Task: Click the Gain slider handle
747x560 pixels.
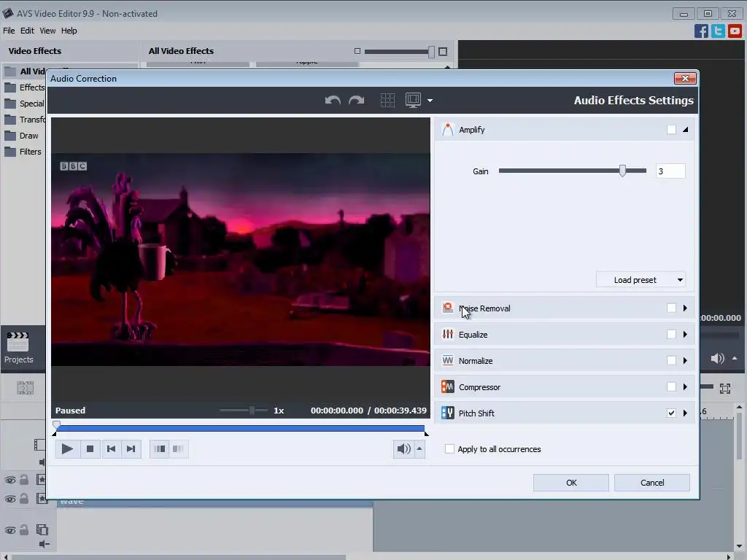Action: 622,171
